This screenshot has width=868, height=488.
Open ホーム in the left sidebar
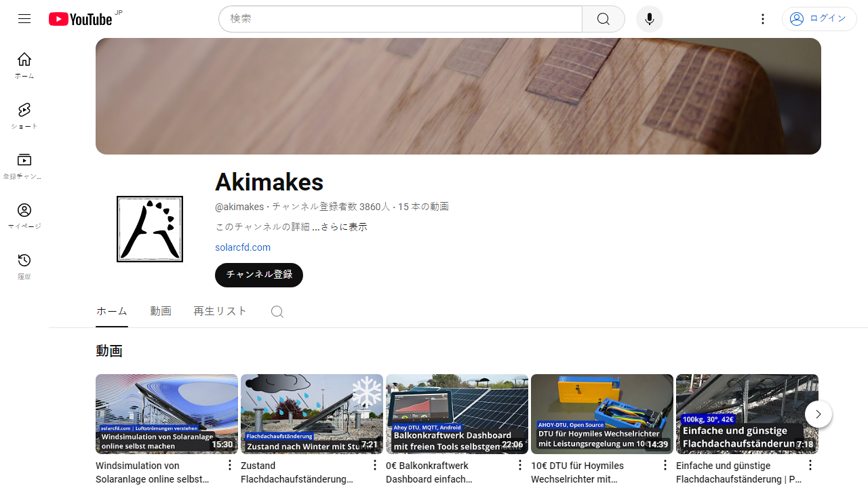point(24,66)
